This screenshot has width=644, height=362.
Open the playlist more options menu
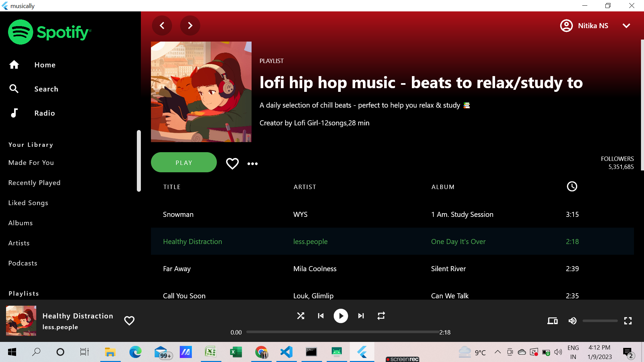[x=253, y=164]
